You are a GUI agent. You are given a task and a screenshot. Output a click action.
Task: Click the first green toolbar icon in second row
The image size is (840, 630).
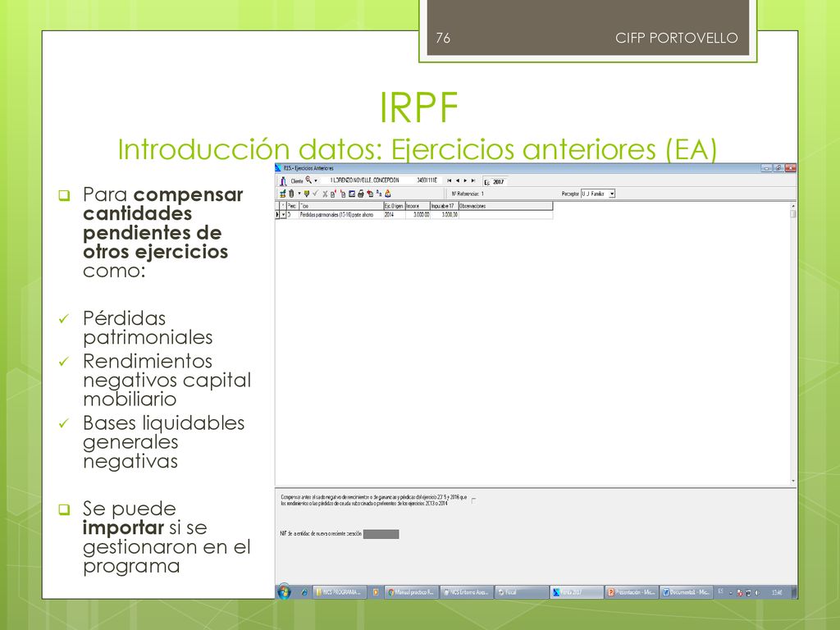click(282, 194)
